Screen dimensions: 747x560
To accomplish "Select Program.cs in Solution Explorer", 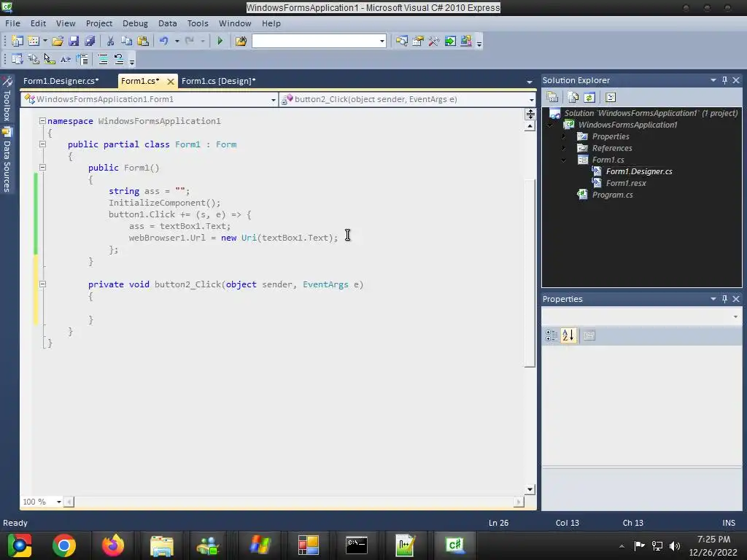I will coord(612,195).
